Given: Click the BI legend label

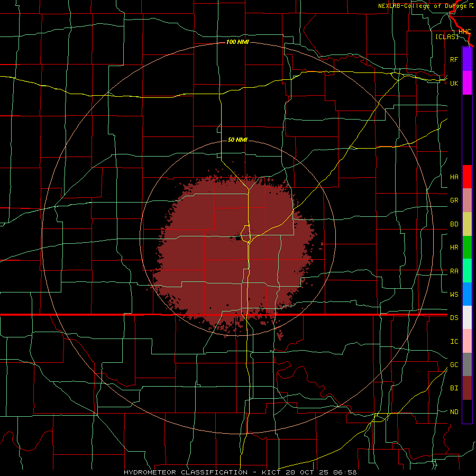Looking at the screenshot, I should tap(454, 388).
